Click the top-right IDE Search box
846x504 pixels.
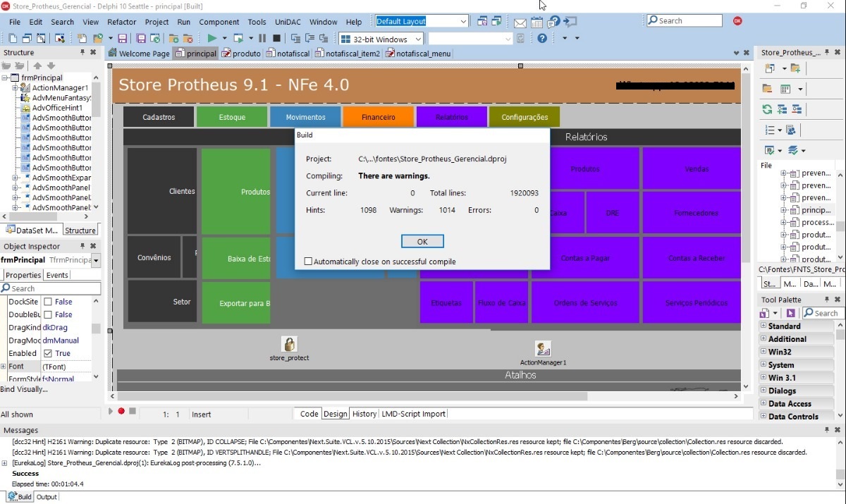(x=685, y=20)
